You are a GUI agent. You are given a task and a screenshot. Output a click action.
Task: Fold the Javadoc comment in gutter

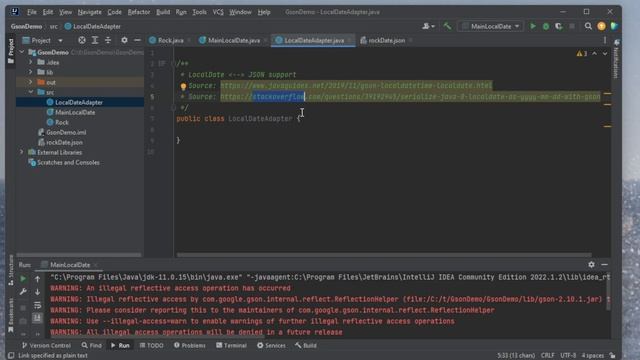click(x=173, y=63)
